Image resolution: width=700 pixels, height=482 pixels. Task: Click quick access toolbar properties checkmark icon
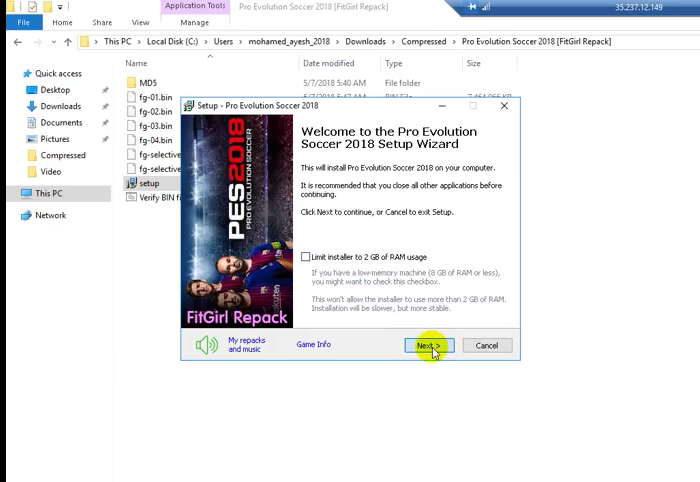pyautogui.click(x=32, y=6)
